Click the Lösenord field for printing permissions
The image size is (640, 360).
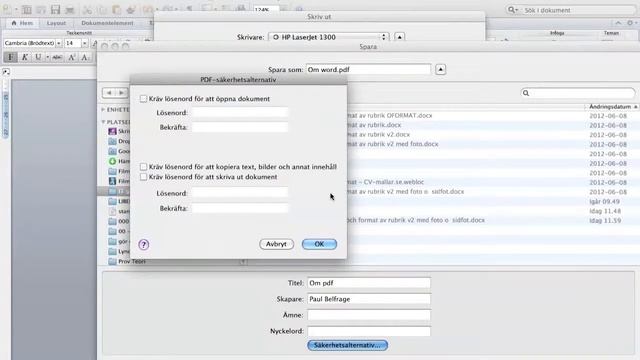point(240,193)
